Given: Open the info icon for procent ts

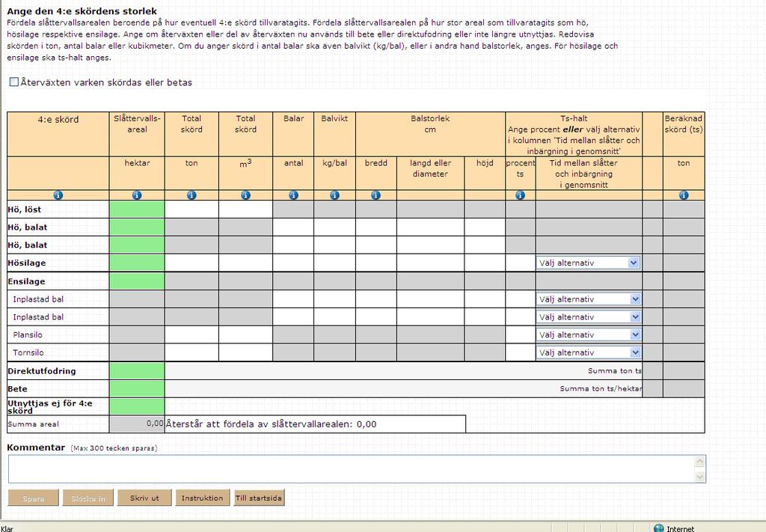Looking at the screenshot, I should (521, 195).
